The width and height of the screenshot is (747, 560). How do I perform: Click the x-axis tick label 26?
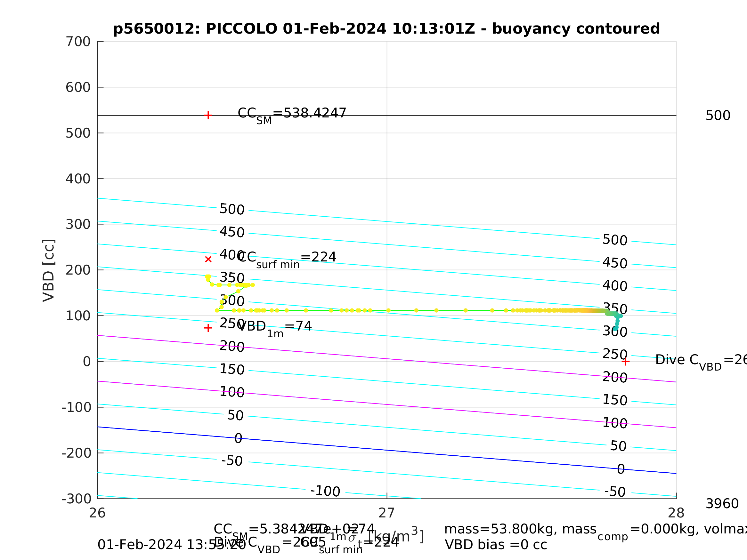tap(97, 513)
